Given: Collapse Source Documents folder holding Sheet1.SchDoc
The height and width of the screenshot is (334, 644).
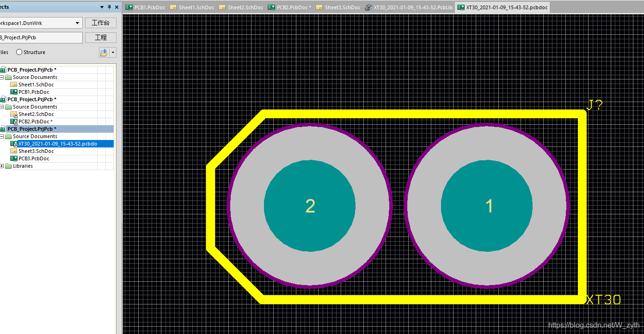Looking at the screenshot, I should [x=2, y=77].
